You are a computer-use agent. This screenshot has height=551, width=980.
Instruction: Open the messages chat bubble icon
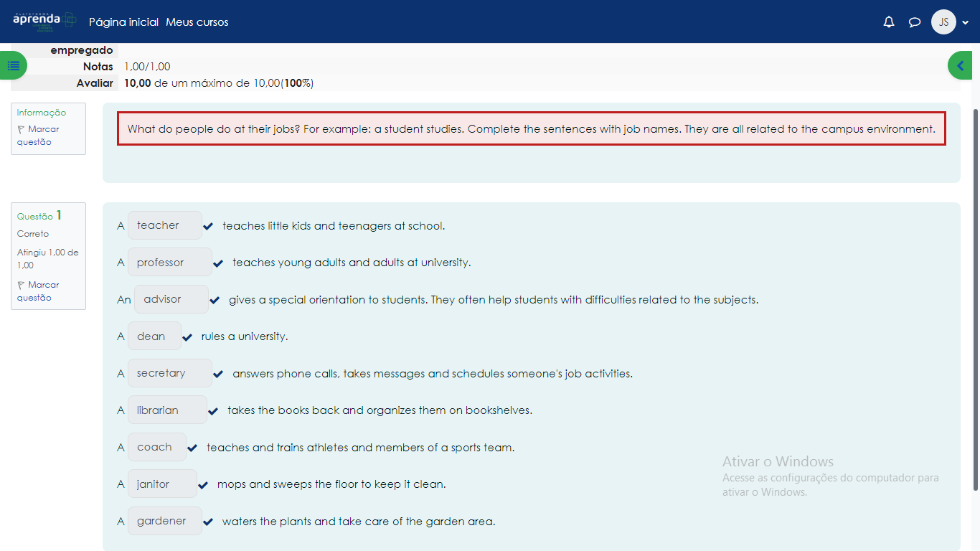tap(915, 22)
